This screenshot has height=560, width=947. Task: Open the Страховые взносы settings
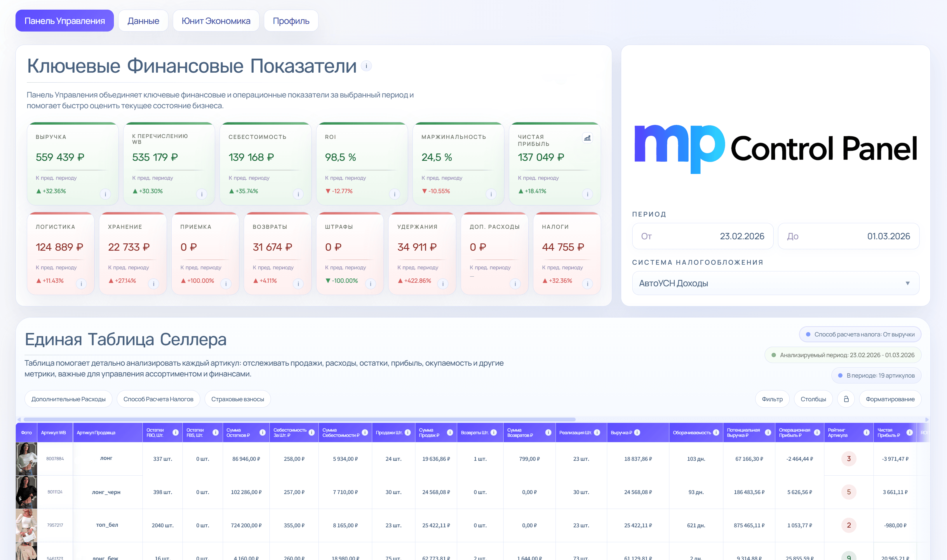[x=237, y=399]
